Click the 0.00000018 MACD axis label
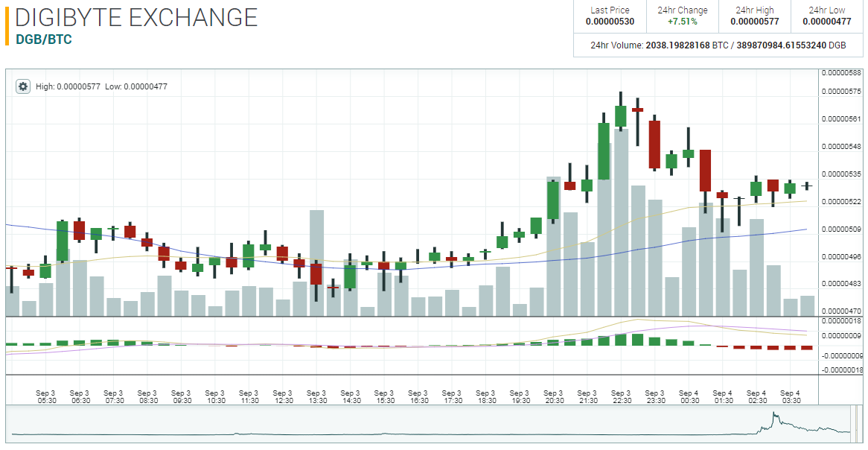Screen dimensions: 868x450 point(841,321)
